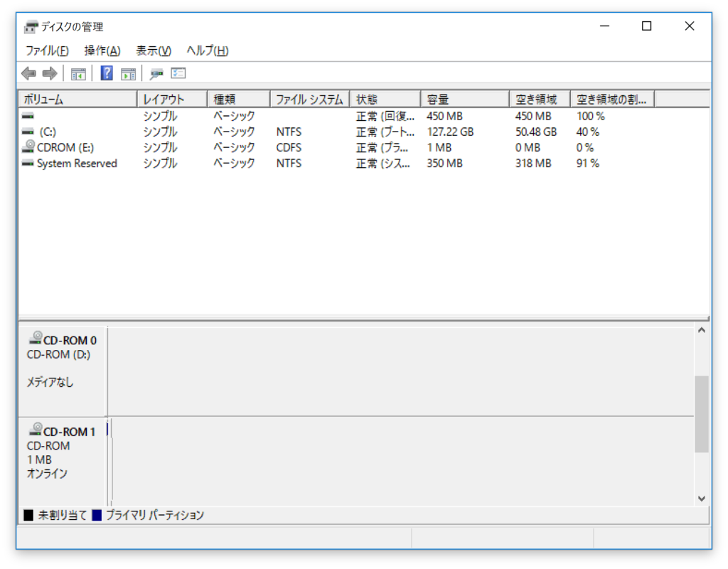
Task: Click the disk pane scroll up arrow
Action: pos(702,330)
